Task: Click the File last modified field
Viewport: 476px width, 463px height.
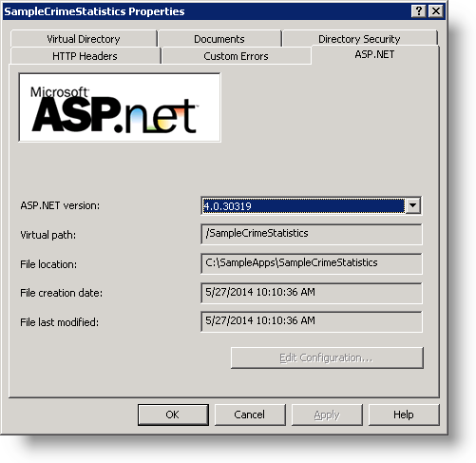Action: click(x=311, y=321)
